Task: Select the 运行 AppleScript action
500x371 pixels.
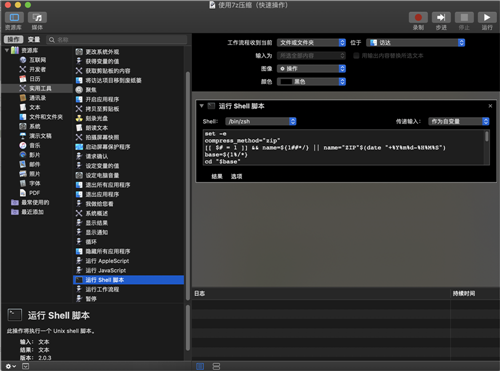Action: coord(102,261)
